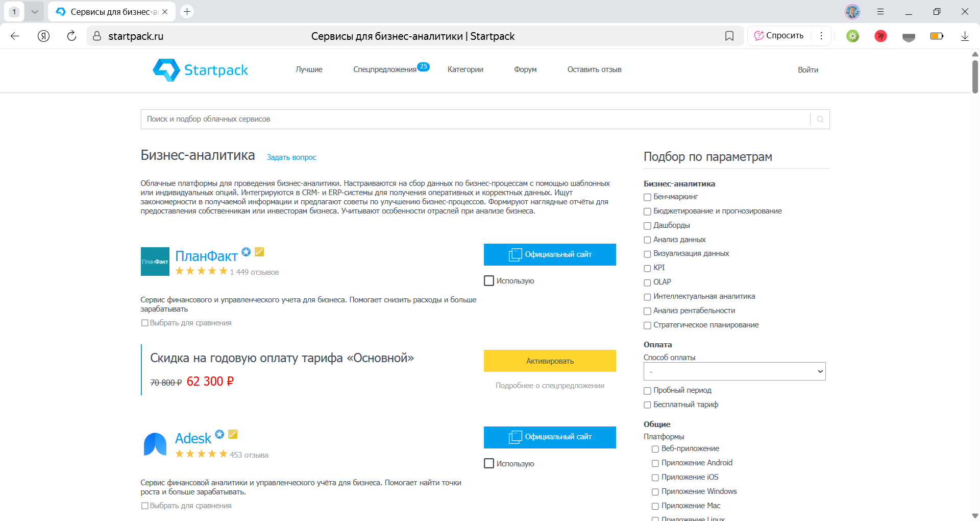
Task: Open Подробнее о спецпредложении link
Action: (550, 386)
